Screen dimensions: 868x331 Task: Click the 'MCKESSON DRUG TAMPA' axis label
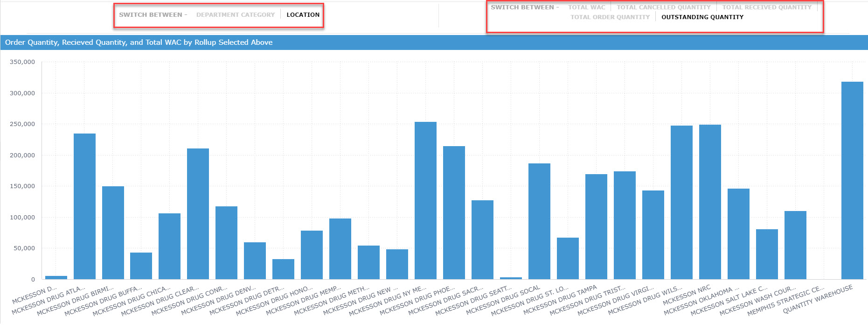560,300
